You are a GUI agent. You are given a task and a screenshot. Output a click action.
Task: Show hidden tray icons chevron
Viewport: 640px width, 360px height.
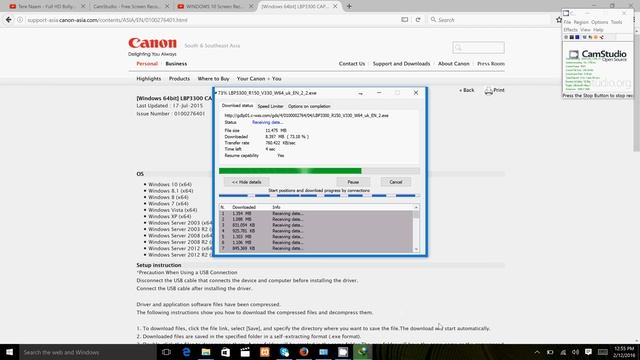[537, 352]
